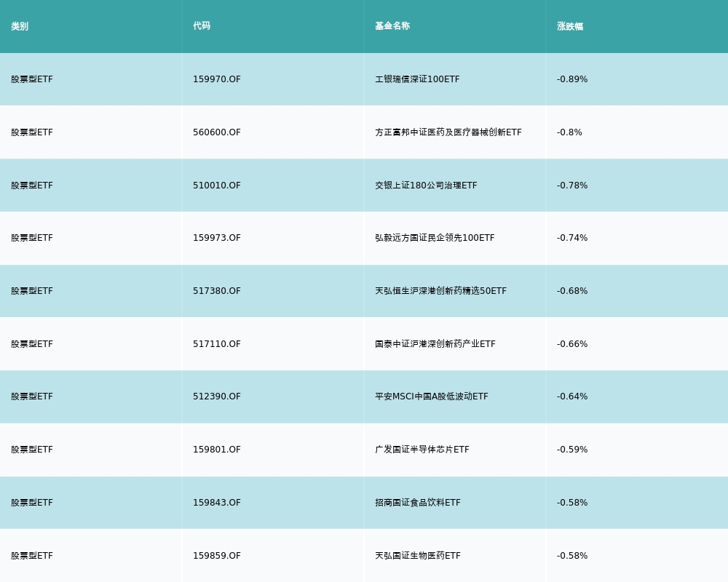Select fund code 159973.OF
Viewport: 728px width, 582px height.
[x=217, y=238]
